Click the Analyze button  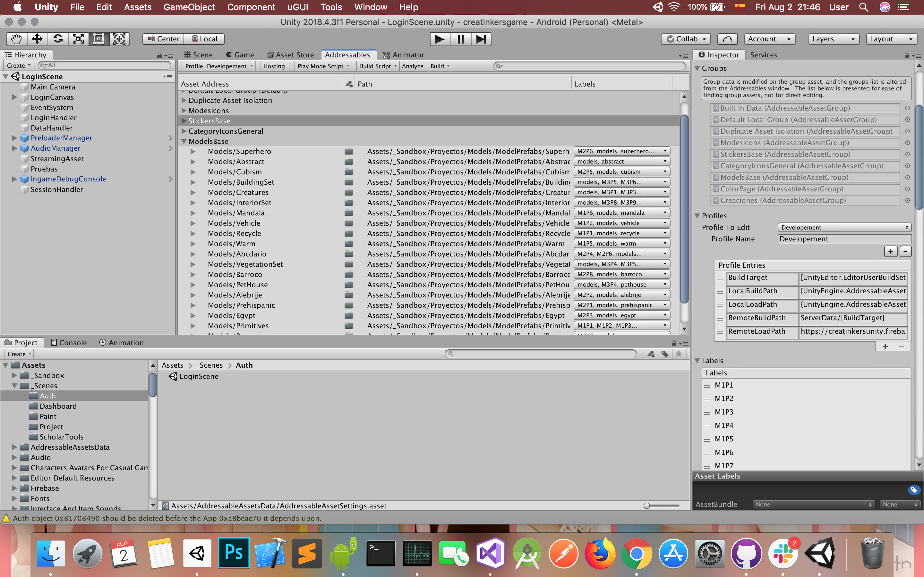pos(412,66)
